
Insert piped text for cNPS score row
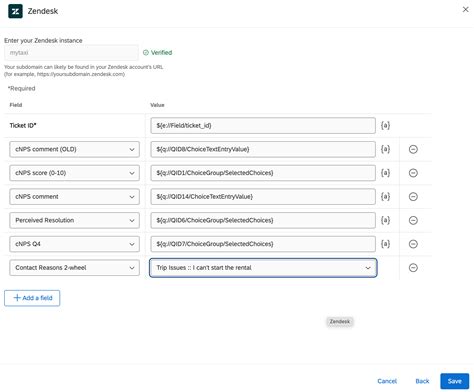tap(385, 173)
